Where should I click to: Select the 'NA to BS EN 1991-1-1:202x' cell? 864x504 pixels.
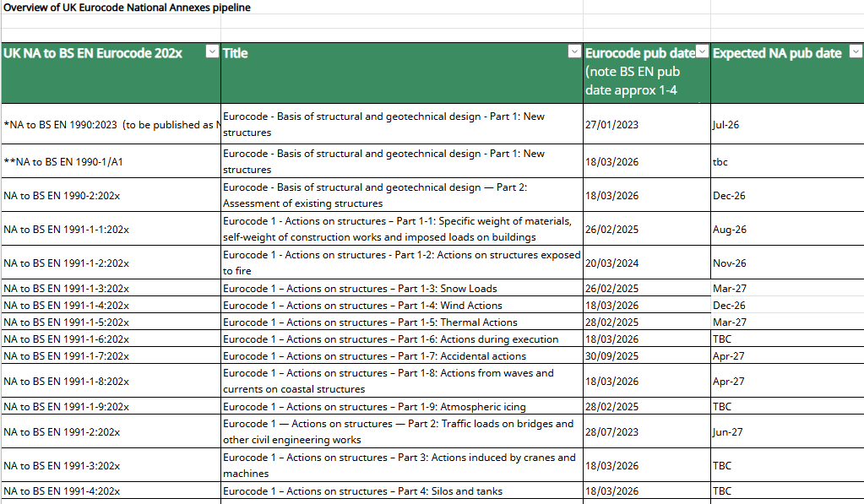point(111,229)
